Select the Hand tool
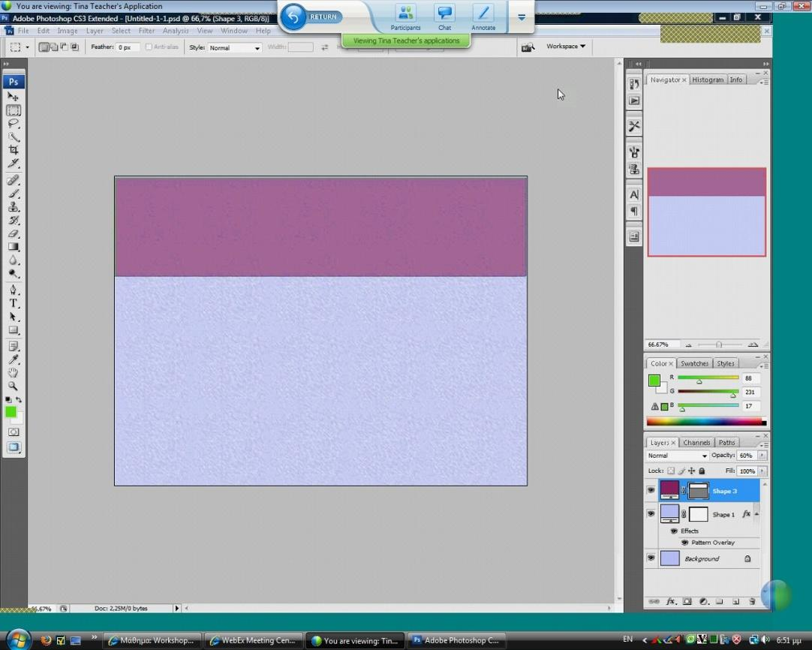 [13, 373]
